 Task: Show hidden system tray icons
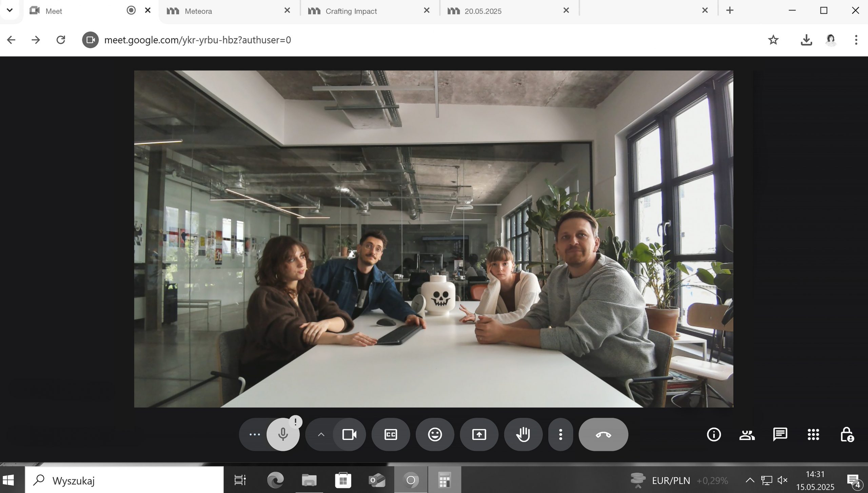750,480
